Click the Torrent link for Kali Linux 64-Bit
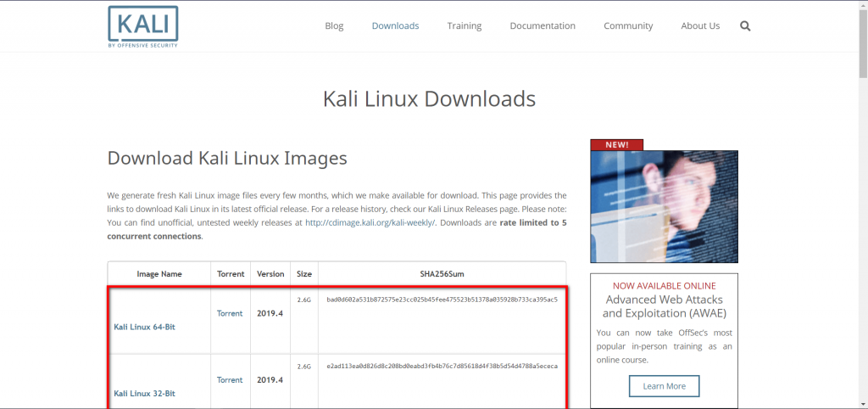 pyautogui.click(x=230, y=314)
